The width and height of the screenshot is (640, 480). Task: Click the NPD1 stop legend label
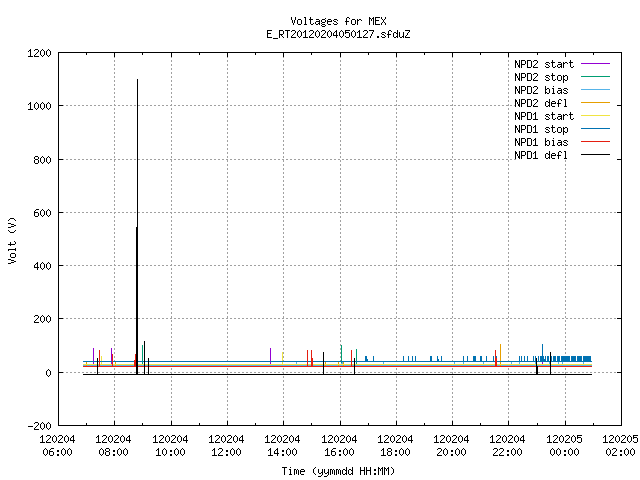541,129
